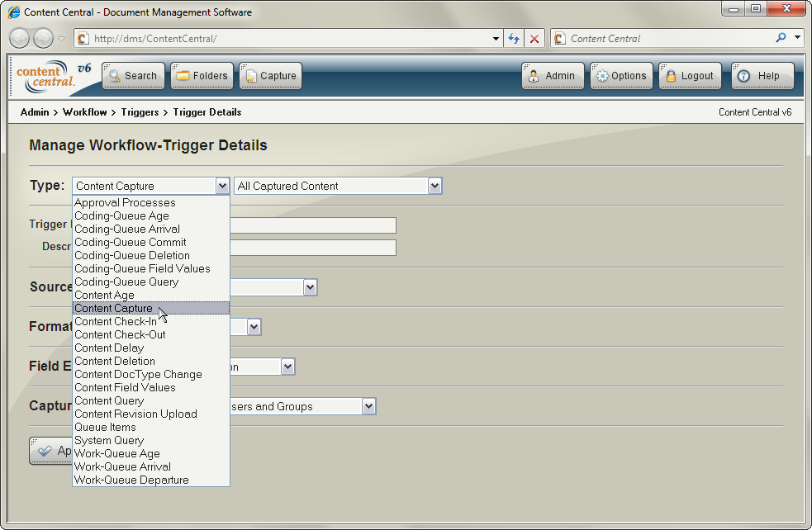
Task: Click the Trigger Details breadcrumb
Action: tap(207, 112)
